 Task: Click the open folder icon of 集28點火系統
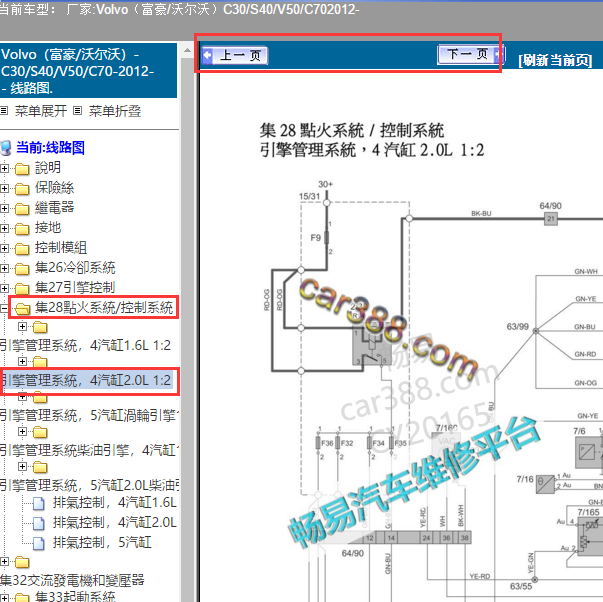coord(23,309)
